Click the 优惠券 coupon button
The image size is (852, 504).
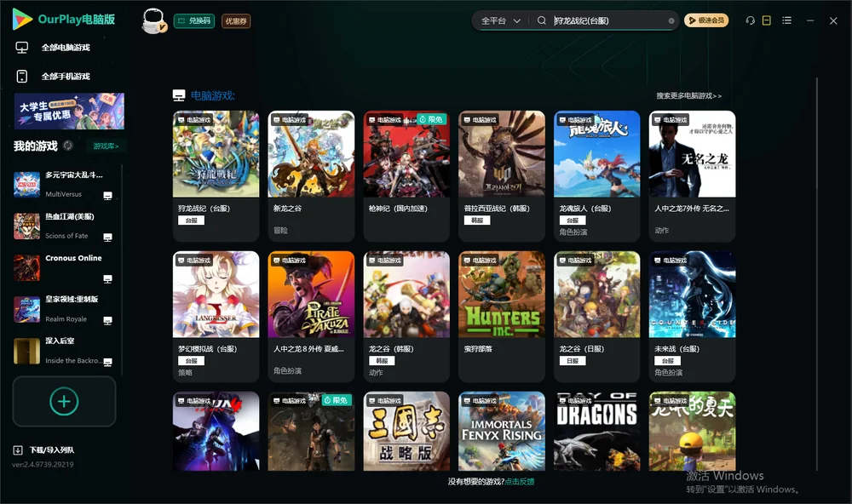[236, 20]
